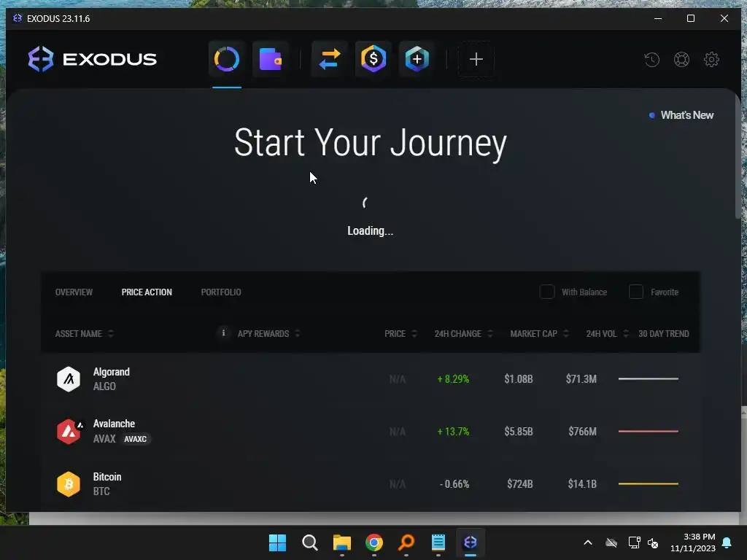
Task: Click the Algorand asset name
Action: pos(111,372)
